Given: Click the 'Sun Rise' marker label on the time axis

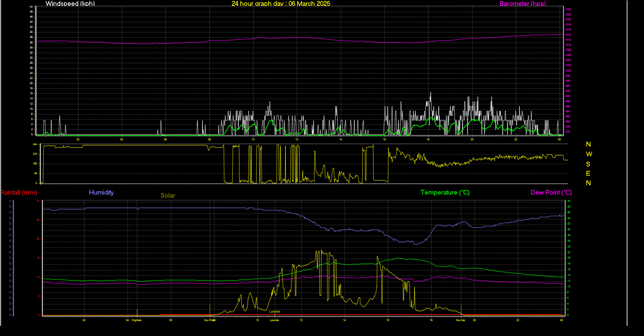Looking at the screenshot, I should click(x=210, y=320).
